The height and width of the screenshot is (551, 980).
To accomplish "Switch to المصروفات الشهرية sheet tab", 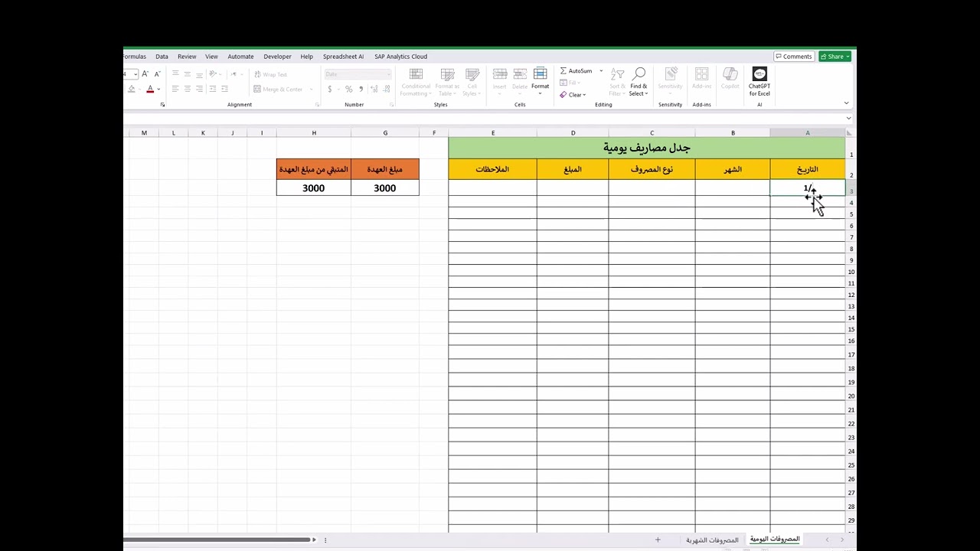I will [712, 540].
